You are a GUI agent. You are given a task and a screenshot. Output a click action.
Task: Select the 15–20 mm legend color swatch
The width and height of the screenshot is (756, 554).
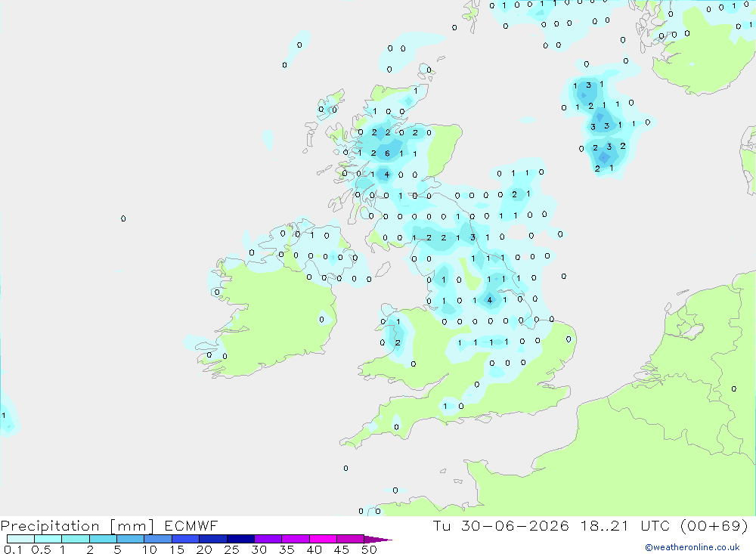185,539
